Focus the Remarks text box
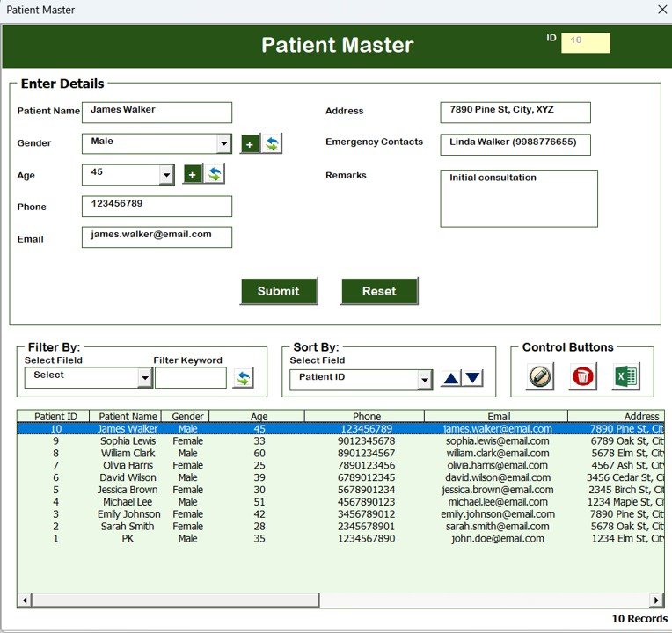Screen dimensions: 672x633 519,199
